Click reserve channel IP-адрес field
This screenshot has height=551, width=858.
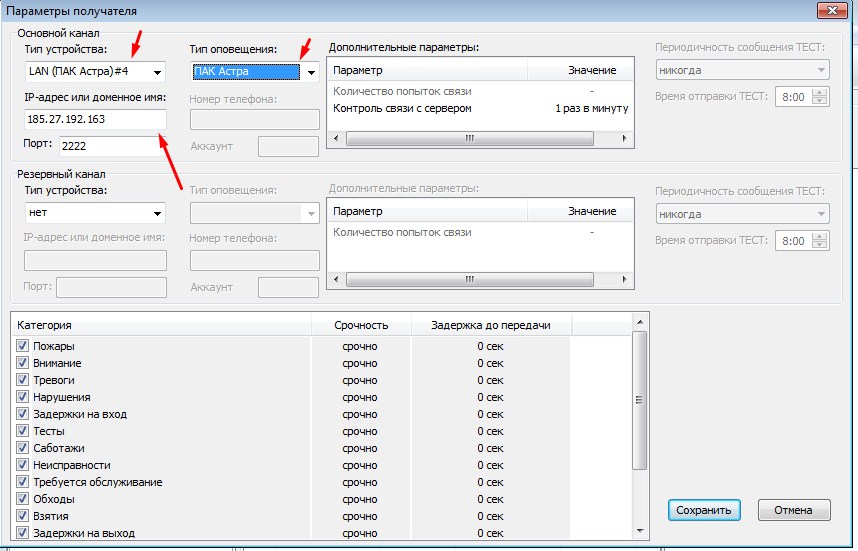[x=95, y=260]
